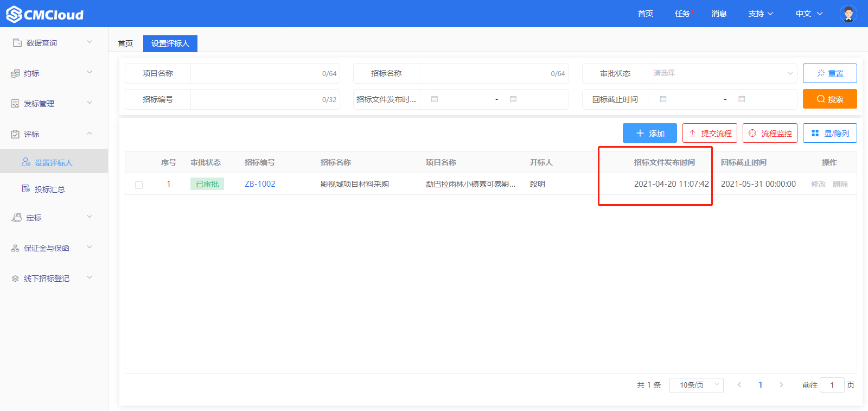Click the 审批状态 column header
Image resolution: width=868 pixels, height=411 pixels.
pos(206,162)
